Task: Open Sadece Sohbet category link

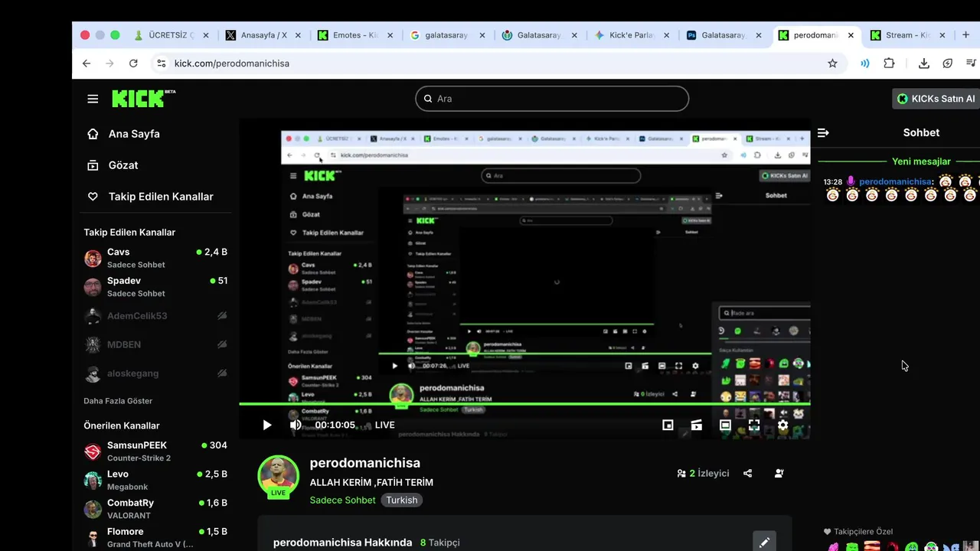Action: click(x=342, y=500)
